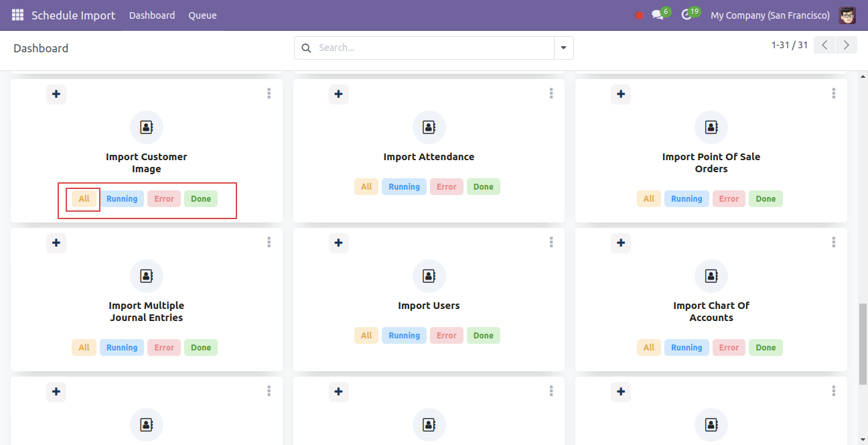
Task: Open kebab menu on Import Customer Image card
Action: (269, 94)
